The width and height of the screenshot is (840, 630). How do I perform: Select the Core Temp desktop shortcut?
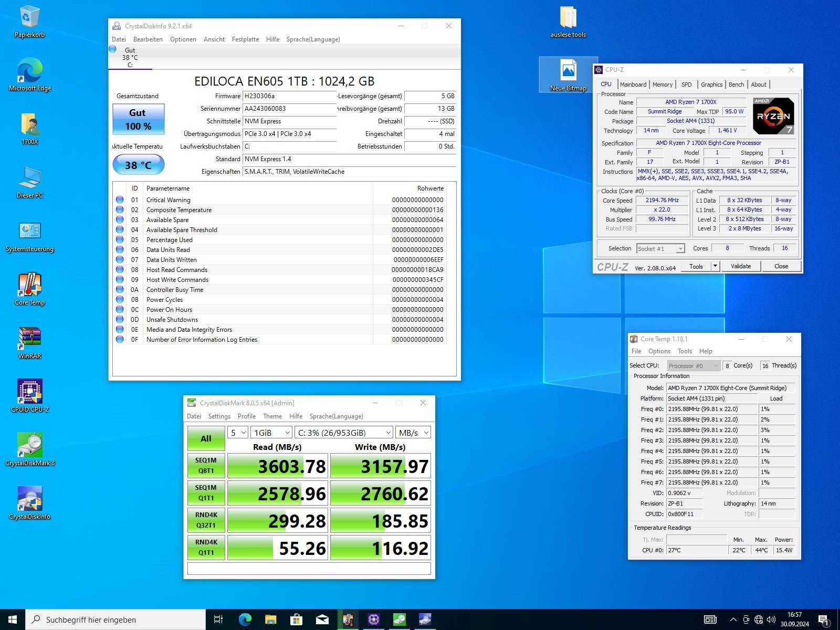point(29,290)
